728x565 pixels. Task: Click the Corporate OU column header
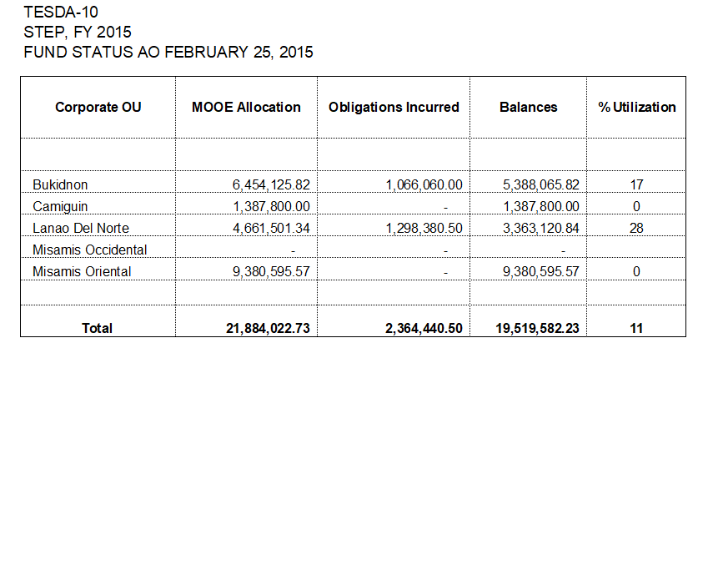coord(98,108)
